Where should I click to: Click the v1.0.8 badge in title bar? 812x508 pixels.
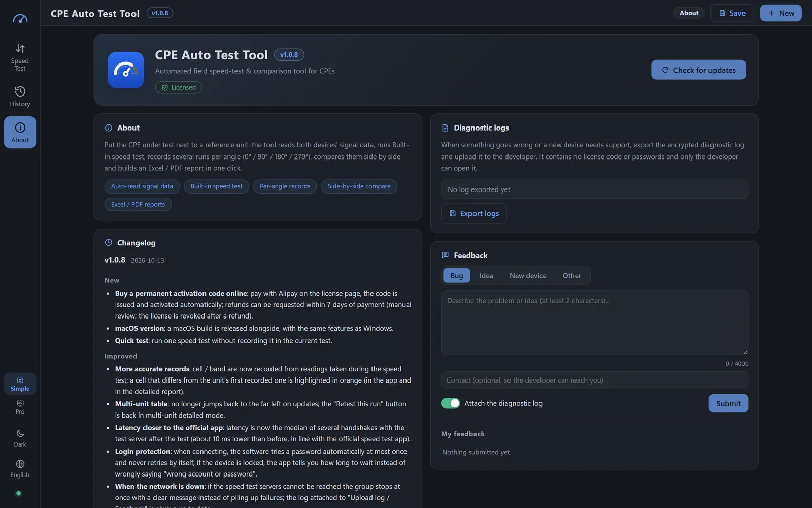click(160, 13)
